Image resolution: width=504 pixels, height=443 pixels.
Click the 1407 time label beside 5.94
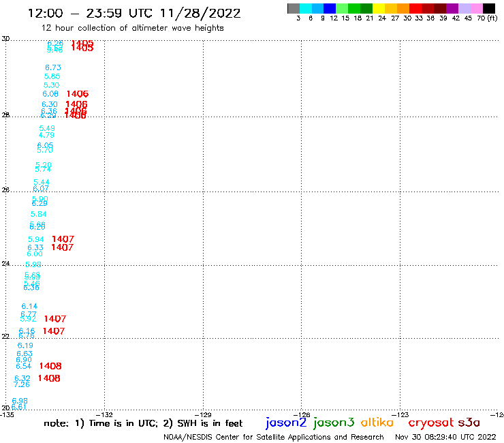pyautogui.click(x=63, y=239)
